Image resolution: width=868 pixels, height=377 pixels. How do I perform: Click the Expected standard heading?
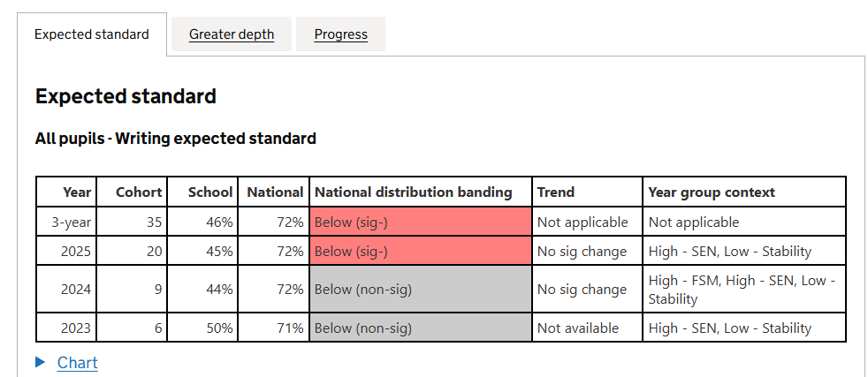click(126, 96)
